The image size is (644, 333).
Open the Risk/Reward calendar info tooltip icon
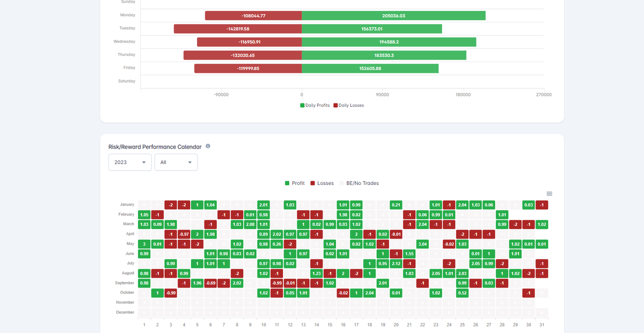(208, 146)
